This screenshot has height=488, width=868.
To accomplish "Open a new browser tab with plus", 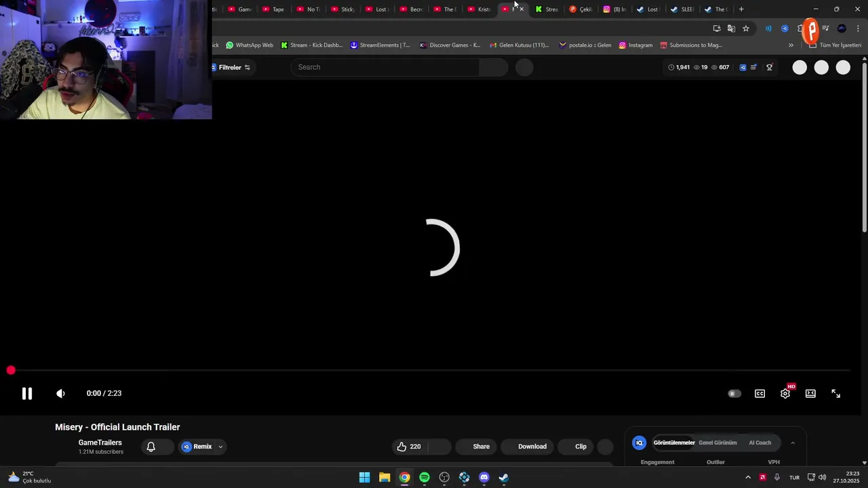I will [741, 9].
